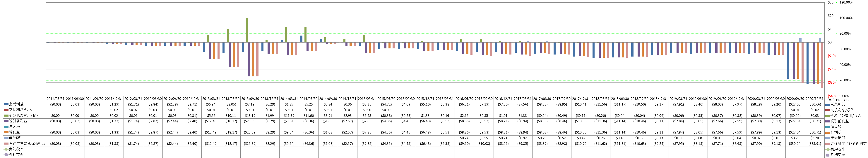Click the 2019/12/31 column header
Image resolution: width=868 pixels, height=158 pixels.
click(x=737, y=99)
